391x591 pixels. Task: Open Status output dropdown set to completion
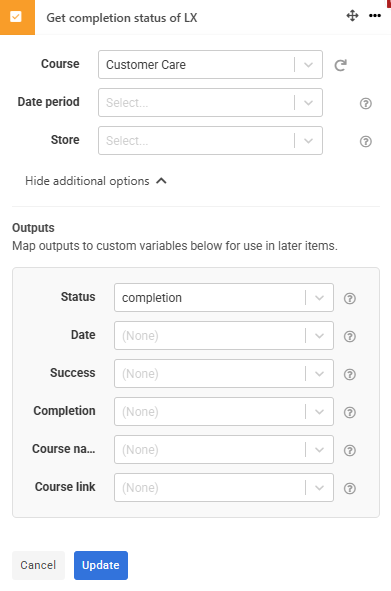pyautogui.click(x=224, y=298)
